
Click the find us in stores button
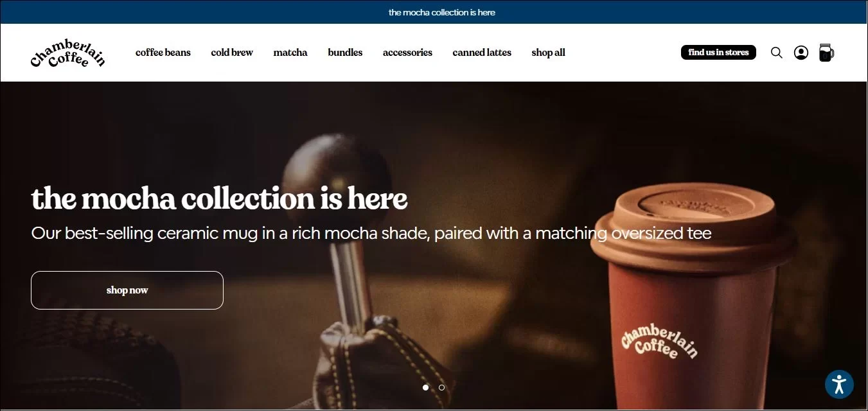[x=718, y=52]
